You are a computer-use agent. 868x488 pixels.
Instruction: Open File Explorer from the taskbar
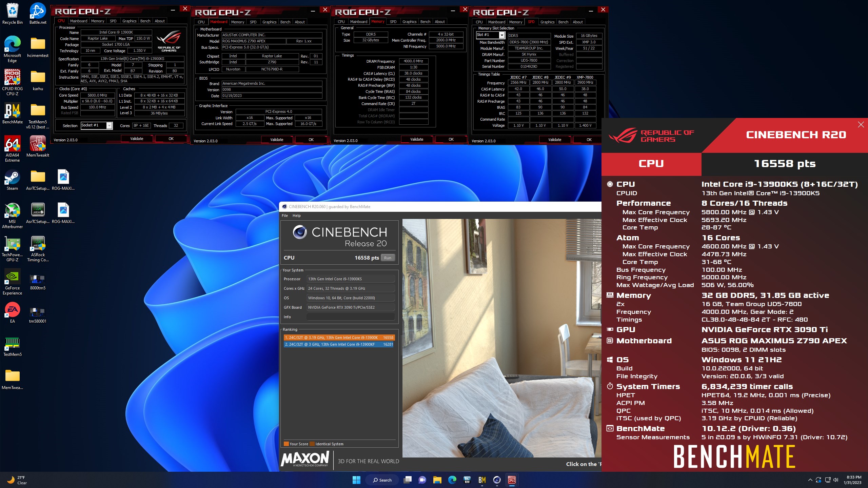pyautogui.click(x=437, y=480)
